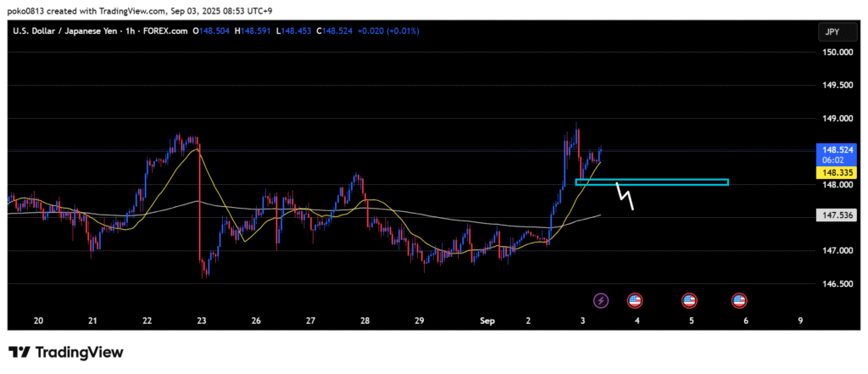Click the purple lightning bolt event icon

click(x=601, y=299)
